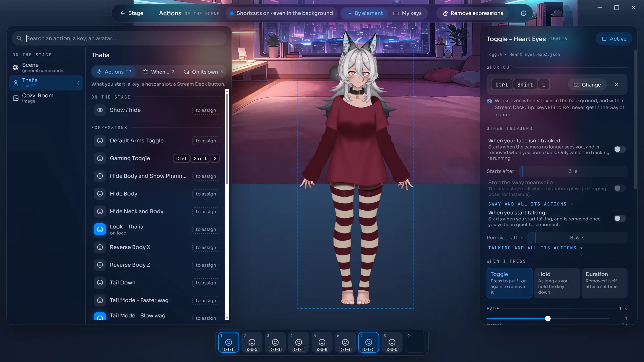Click the Gaming Toggle smiley icon
644x362 pixels.
pos(100,158)
